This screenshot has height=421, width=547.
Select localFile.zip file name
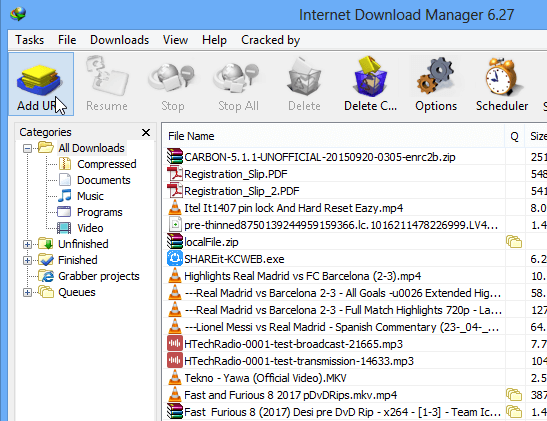coord(211,242)
